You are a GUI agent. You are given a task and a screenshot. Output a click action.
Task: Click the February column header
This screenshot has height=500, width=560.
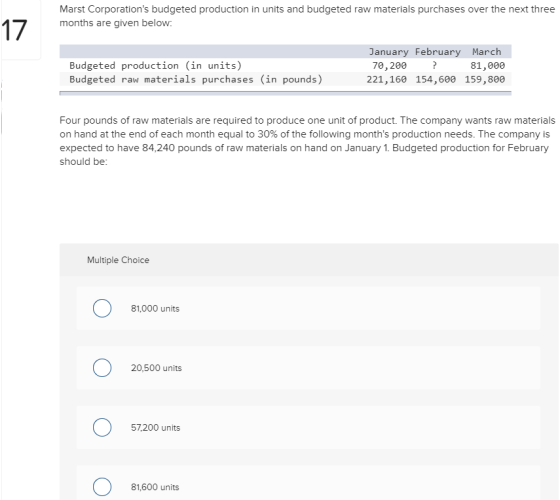(438, 52)
